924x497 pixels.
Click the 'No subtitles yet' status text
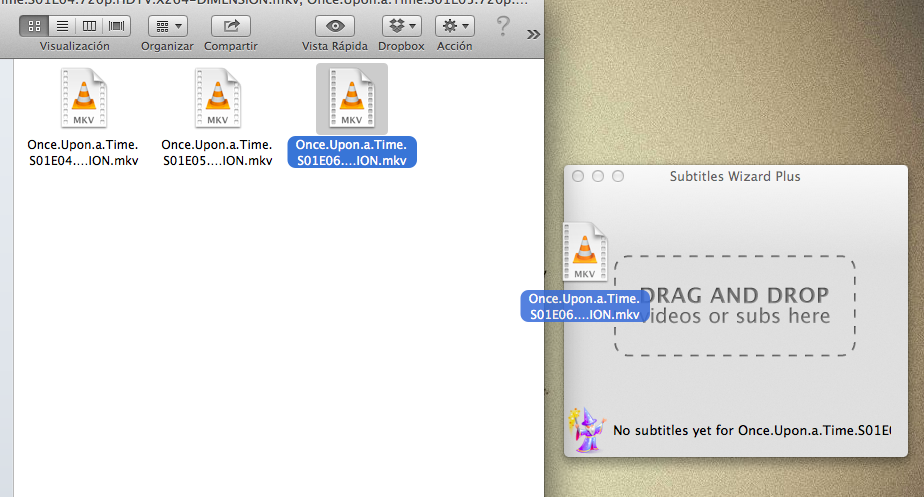click(750, 430)
